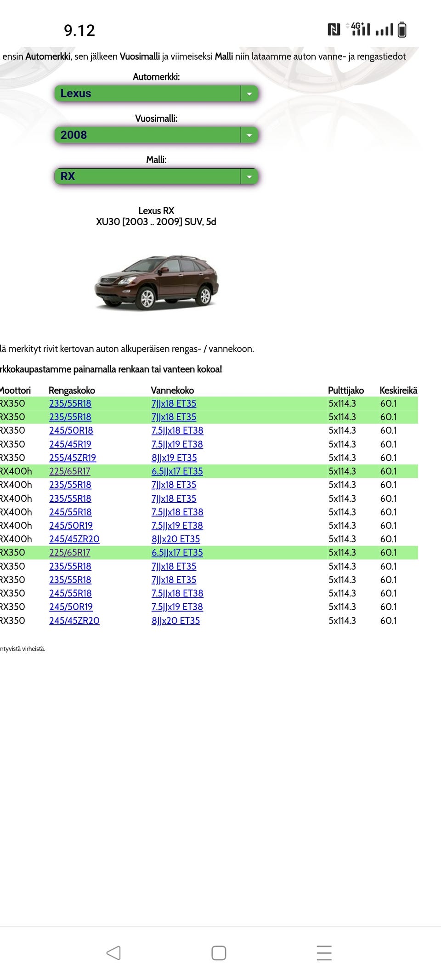Select the Keskireikä column header
The image size is (441, 980).
(398, 391)
